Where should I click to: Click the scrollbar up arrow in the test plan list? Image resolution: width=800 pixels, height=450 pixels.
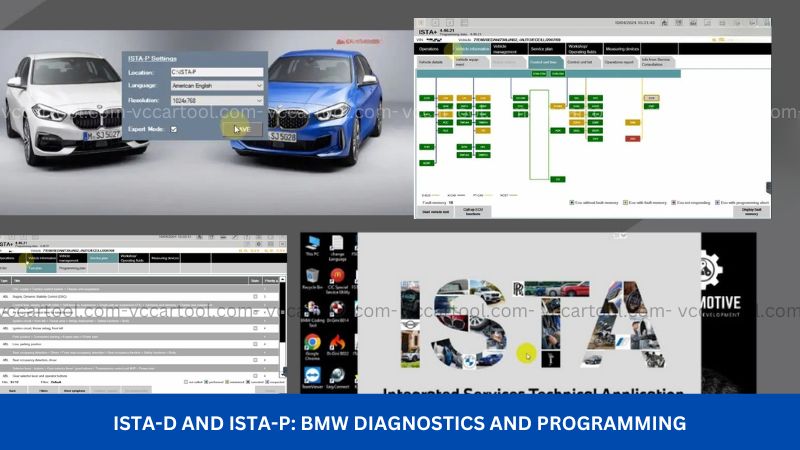tap(282, 280)
